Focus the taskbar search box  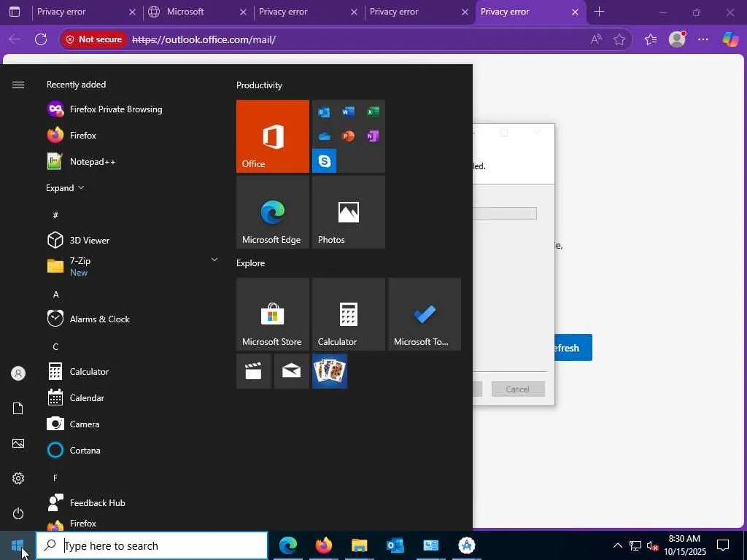click(152, 545)
